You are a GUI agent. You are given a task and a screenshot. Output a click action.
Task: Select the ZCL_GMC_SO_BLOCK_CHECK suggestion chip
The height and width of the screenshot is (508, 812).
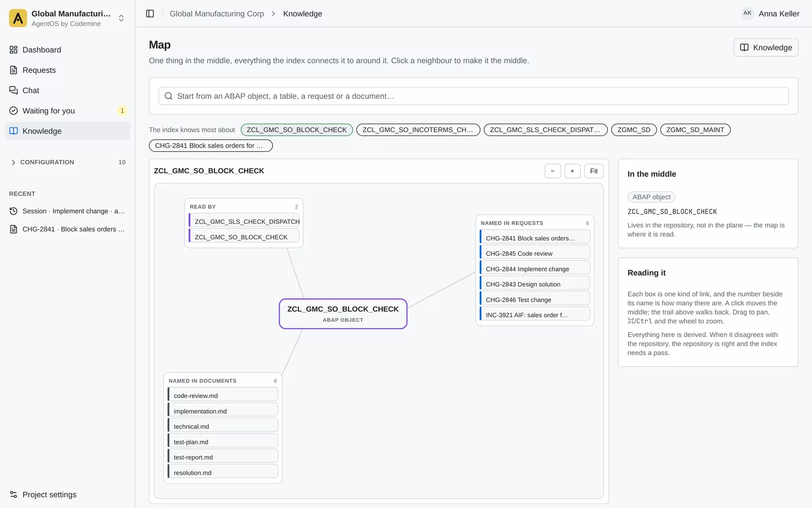[297, 130]
